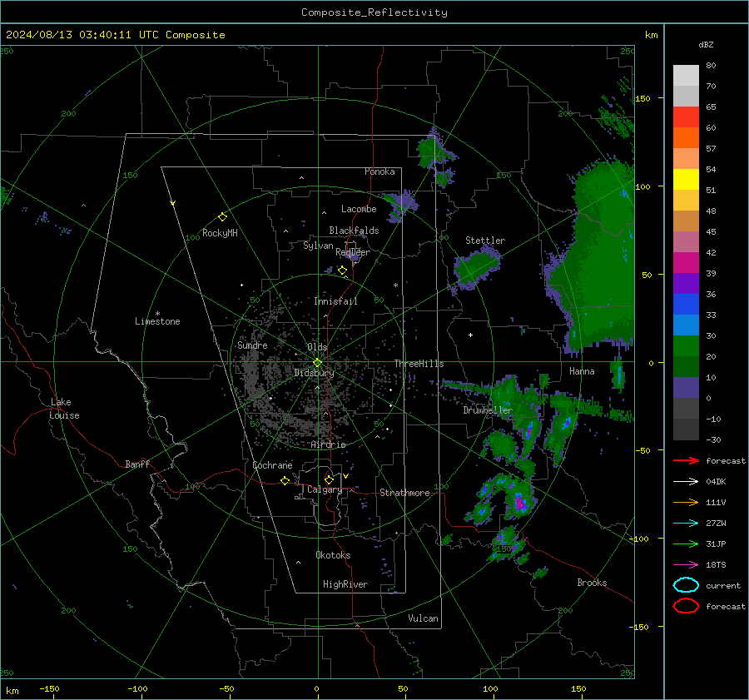Click the Banff label
The width and height of the screenshot is (749, 700).
click(137, 464)
